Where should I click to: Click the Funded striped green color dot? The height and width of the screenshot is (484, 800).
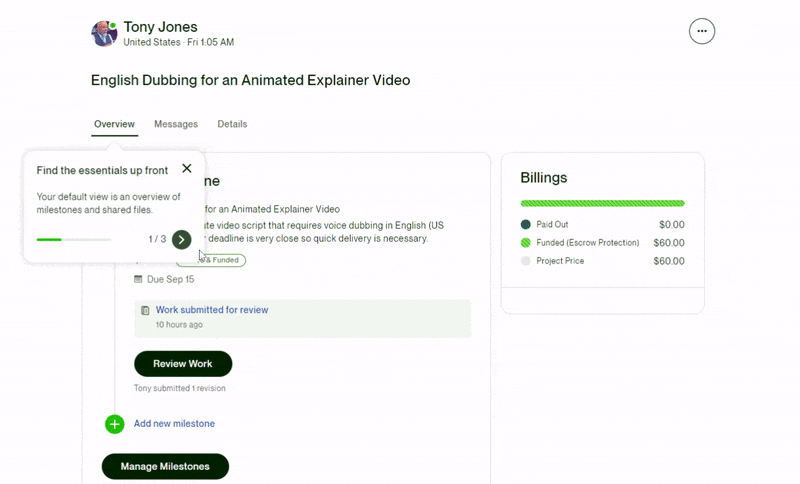tap(526, 243)
